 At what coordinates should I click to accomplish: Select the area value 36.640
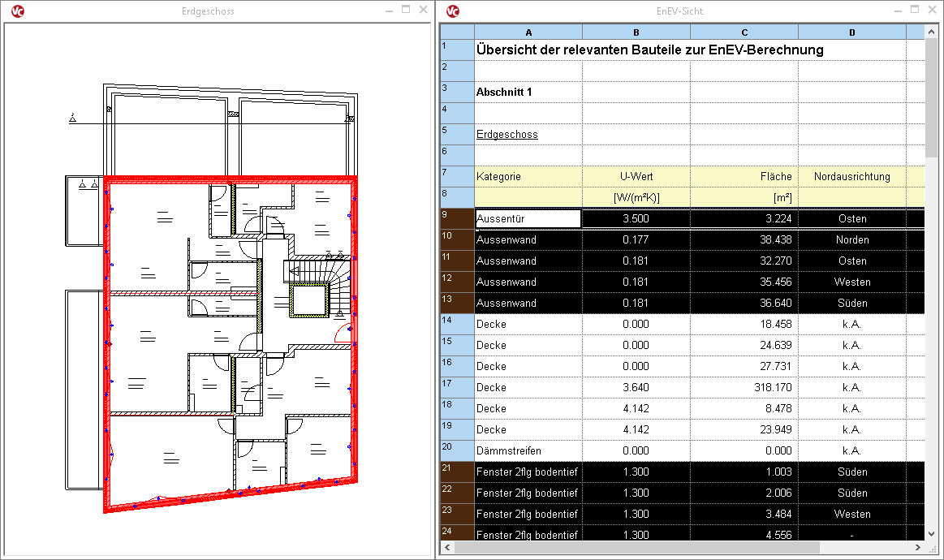click(x=744, y=303)
